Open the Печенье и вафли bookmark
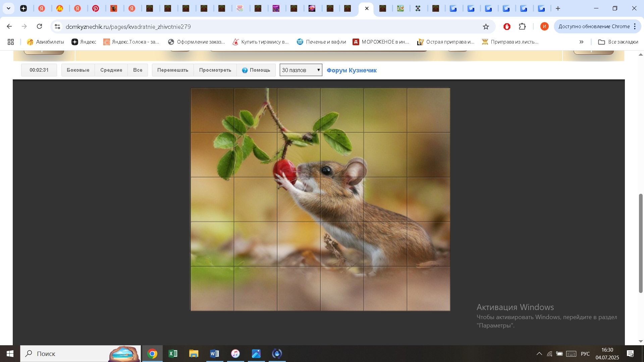644x362 pixels. click(321, 42)
